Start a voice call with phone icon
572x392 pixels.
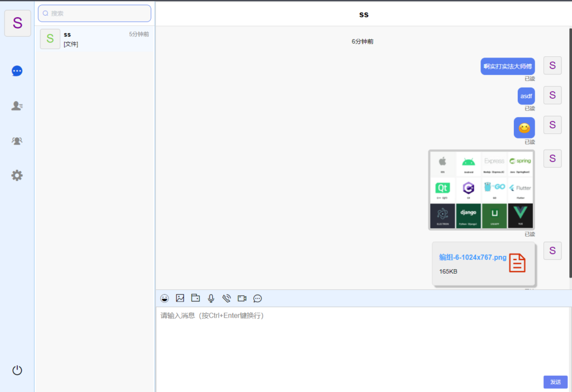[227, 298]
